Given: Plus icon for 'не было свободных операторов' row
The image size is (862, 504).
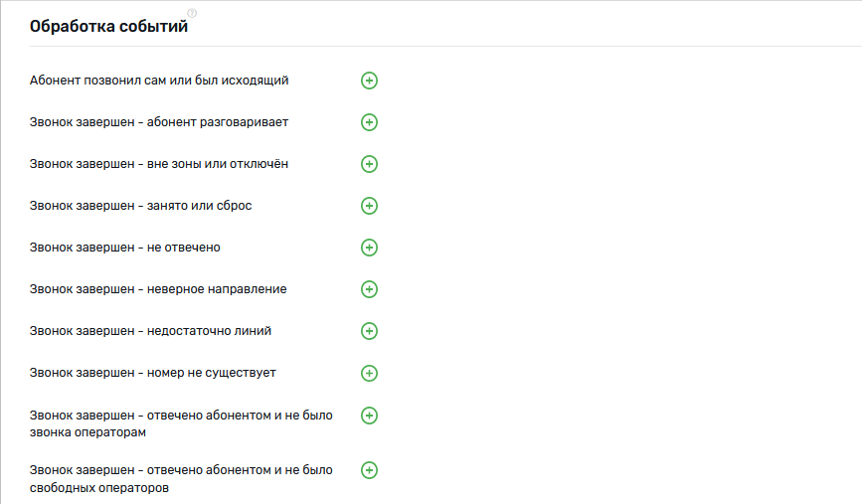Looking at the screenshot, I should coord(369,470).
